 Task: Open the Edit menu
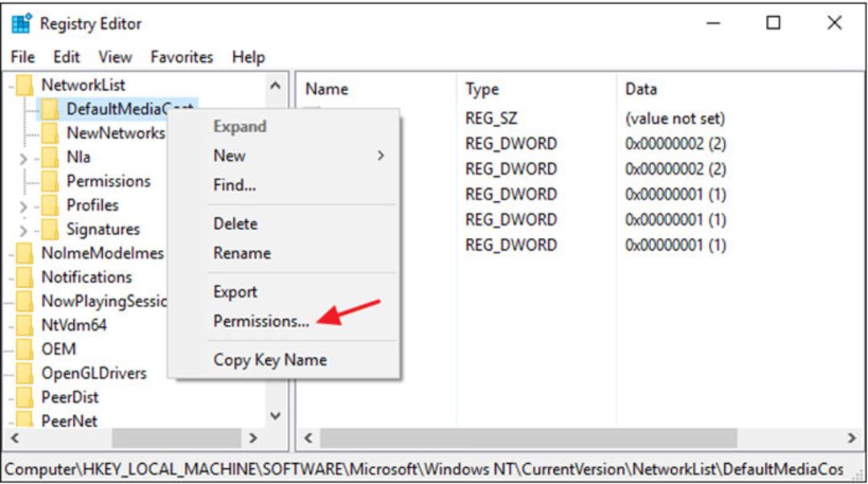click(x=67, y=57)
